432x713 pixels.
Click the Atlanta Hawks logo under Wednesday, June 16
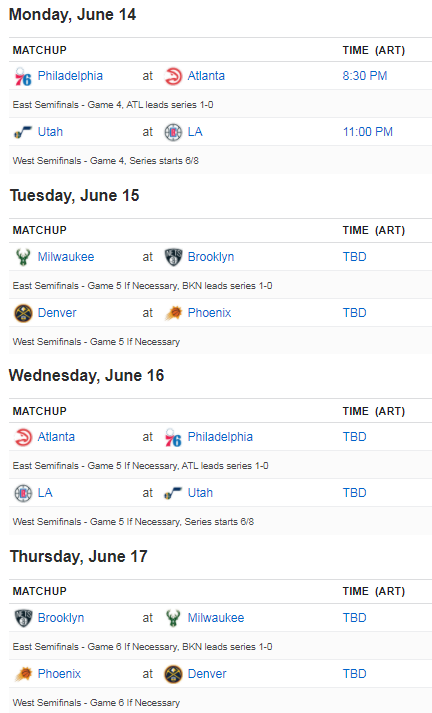coord(23,437)
